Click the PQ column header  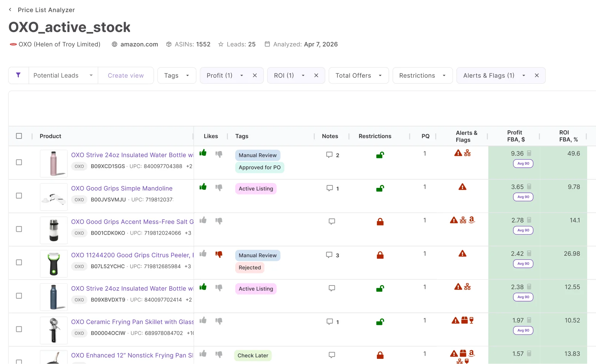[x=426, y=136]
